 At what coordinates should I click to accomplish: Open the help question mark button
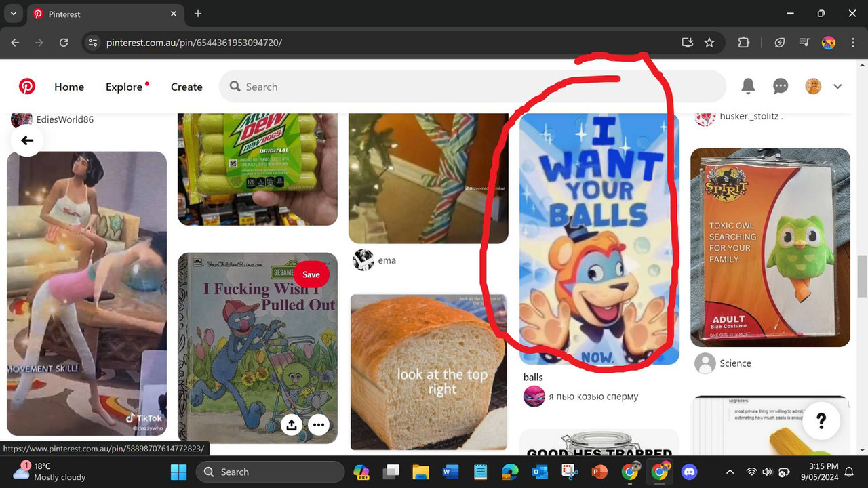click(x=821, y=421)
